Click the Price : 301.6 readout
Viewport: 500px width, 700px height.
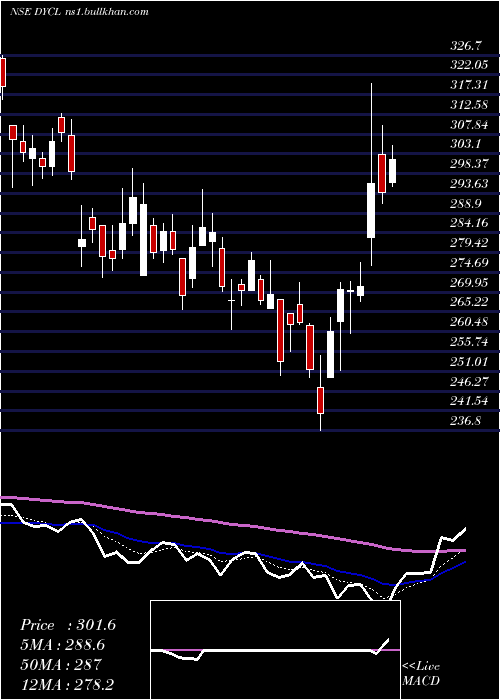[68, 625]
